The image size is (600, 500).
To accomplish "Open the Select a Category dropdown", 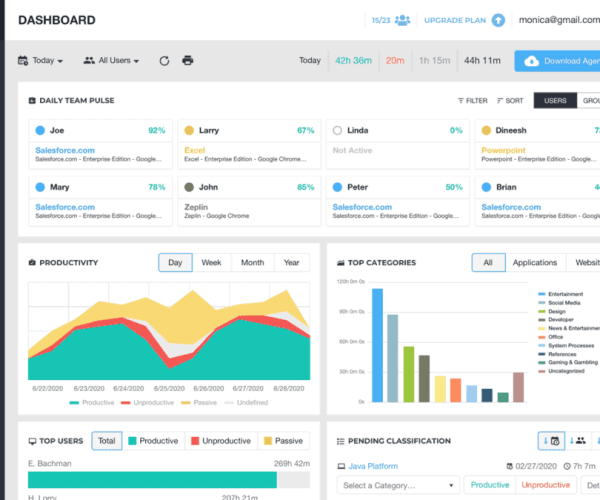I will 397,485.
